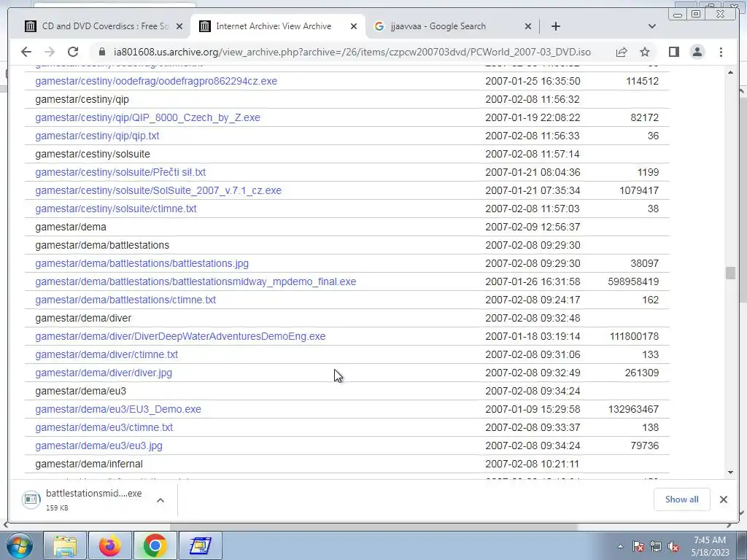The image size is (747, 560).
Task: Click the gamestar/cestiny/qip folder text
Action: (x=82, y=99)
